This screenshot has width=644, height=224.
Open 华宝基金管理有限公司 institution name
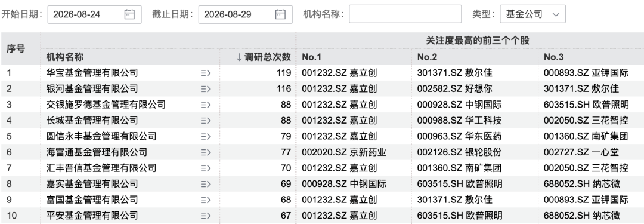point(92,73)
